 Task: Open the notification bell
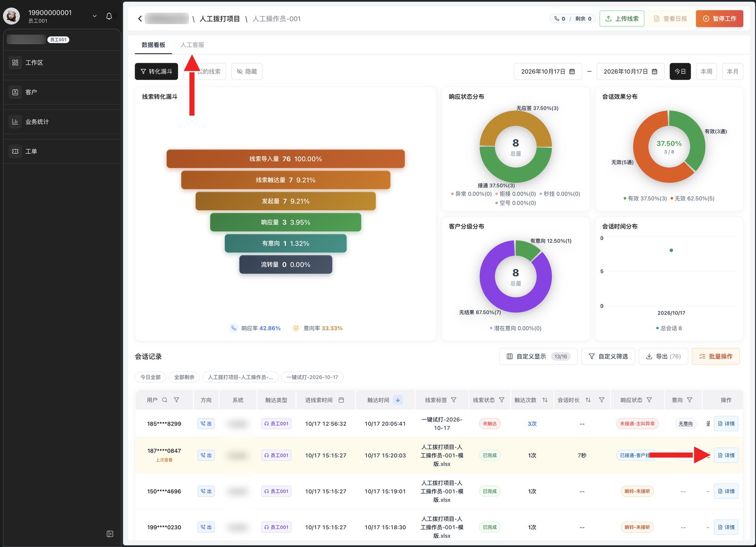click(109, 16)
